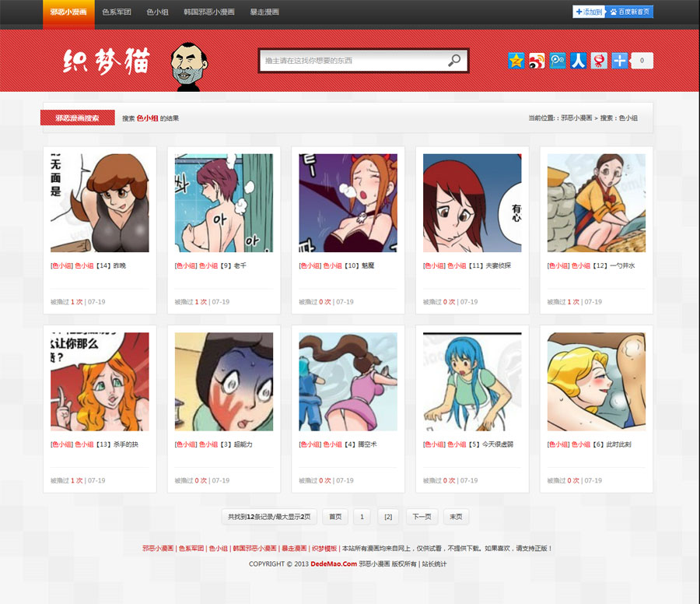Open more share options plus icon
Viewport: 700px width, 604px height.
619,61
